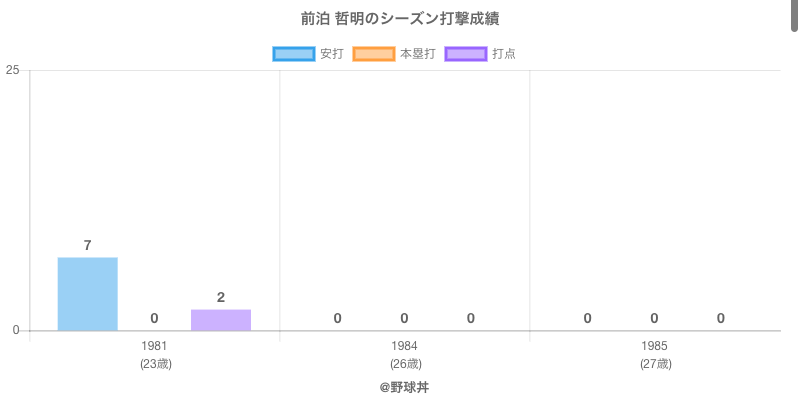The width and height of the screenshot is (800, 400).
Task: Click the scrollbar at the right edge
Action: pyautogui.click(x=795, y=20)
